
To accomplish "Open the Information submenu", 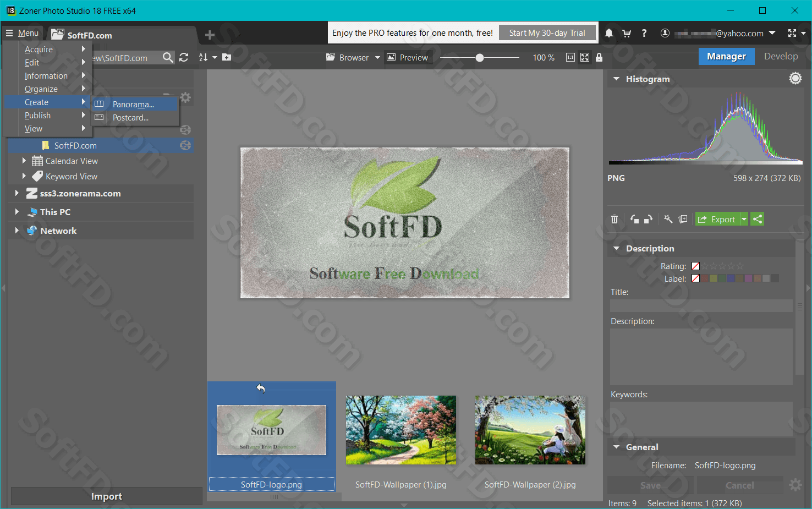I will coord(48,75).
